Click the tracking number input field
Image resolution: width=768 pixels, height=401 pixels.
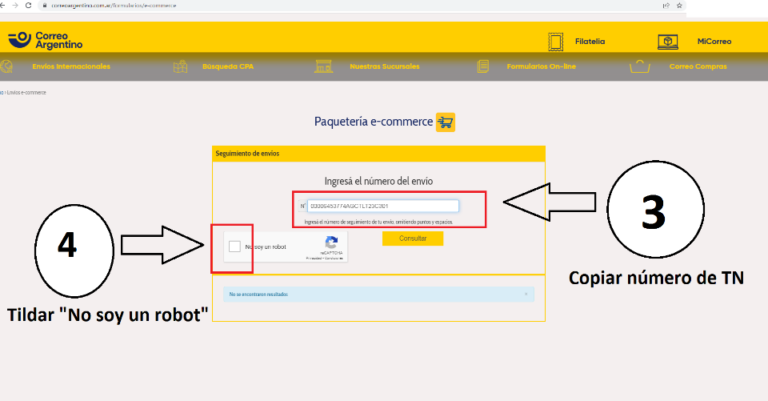click(383, 206)
